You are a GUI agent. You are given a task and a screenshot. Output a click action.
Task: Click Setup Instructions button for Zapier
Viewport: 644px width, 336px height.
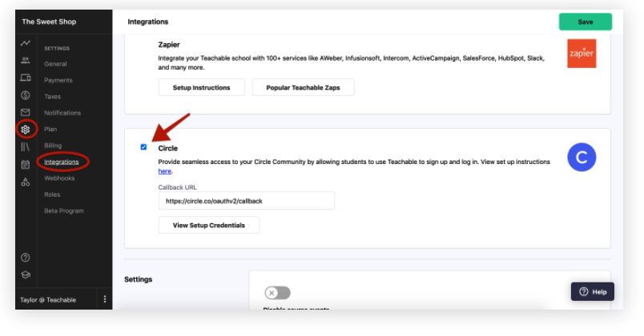pos(201,87)
